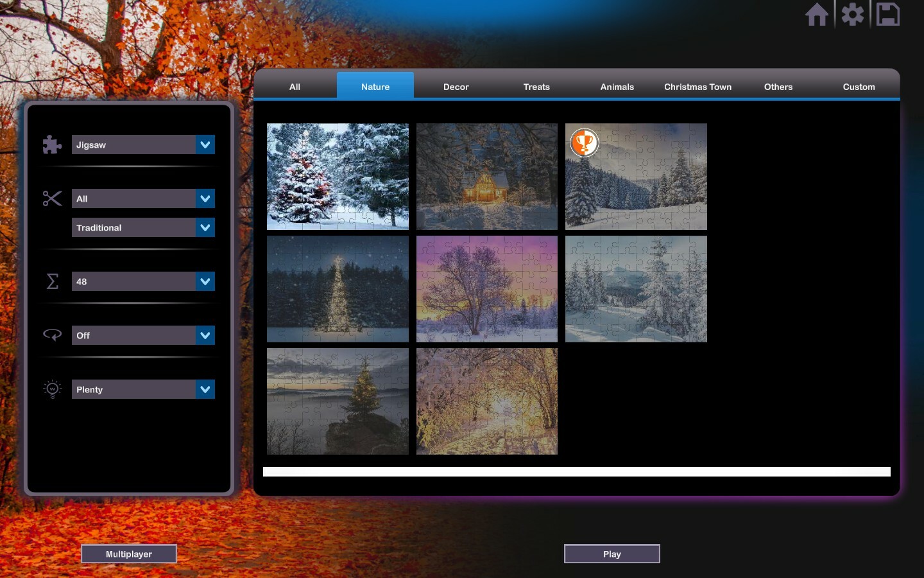The height and width of the screenshot is (578, 924).
Task: Click the horizontal scrollbar below the puzzles
Action: click(576, 471)
